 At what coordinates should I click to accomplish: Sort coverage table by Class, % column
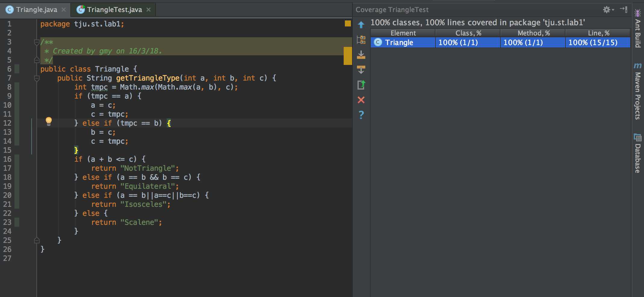(468, 33)
